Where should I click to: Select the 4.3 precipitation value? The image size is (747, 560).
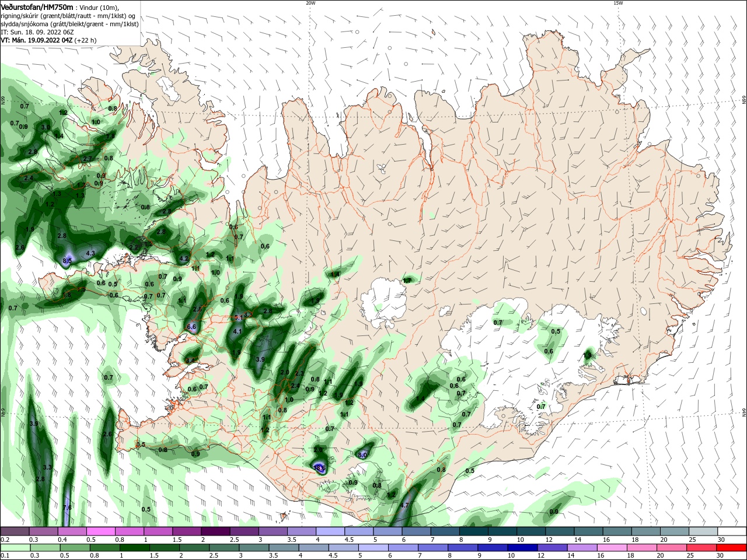90,254
